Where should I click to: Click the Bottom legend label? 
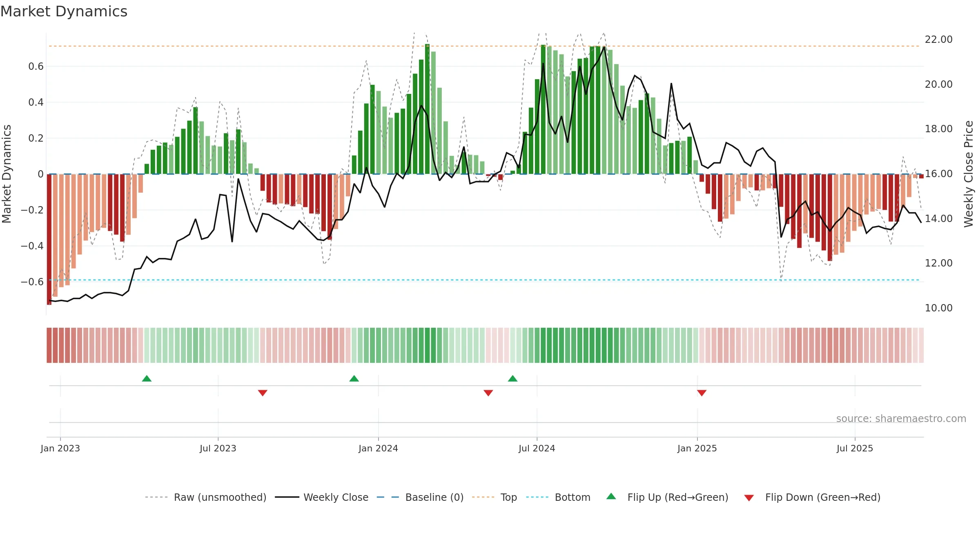tap(572, 497)
